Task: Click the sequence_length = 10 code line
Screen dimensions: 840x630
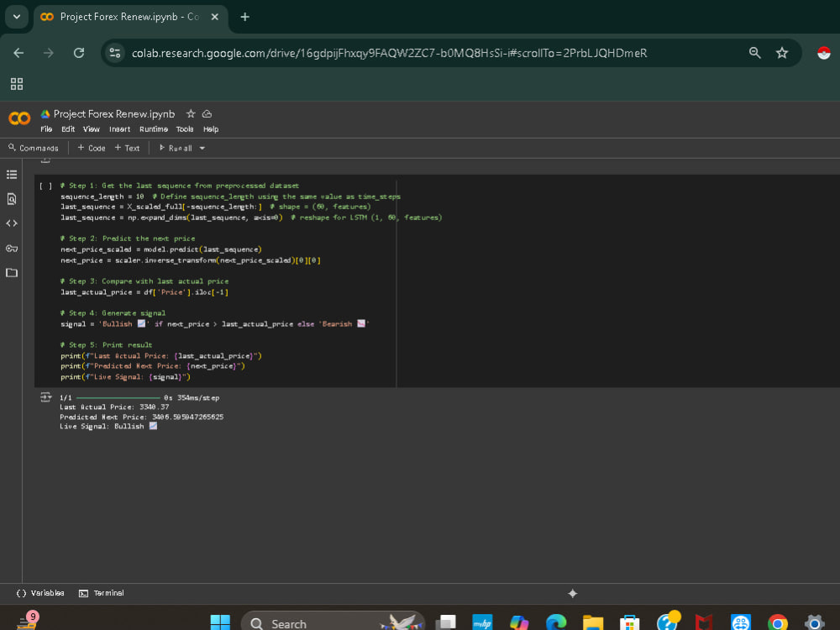Action: [230, 197]
